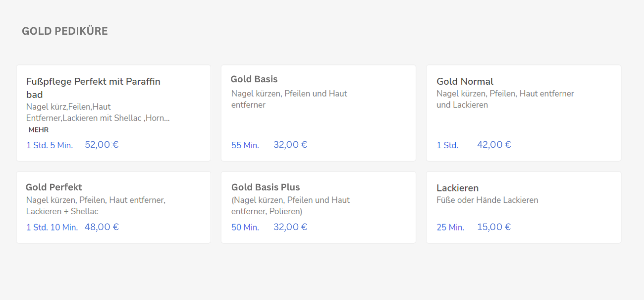Image resolution: width=644 pixels, height=300 pixels.
Task: Choose the Gold Basis Plus title
Action: click(x=266, y=187)
